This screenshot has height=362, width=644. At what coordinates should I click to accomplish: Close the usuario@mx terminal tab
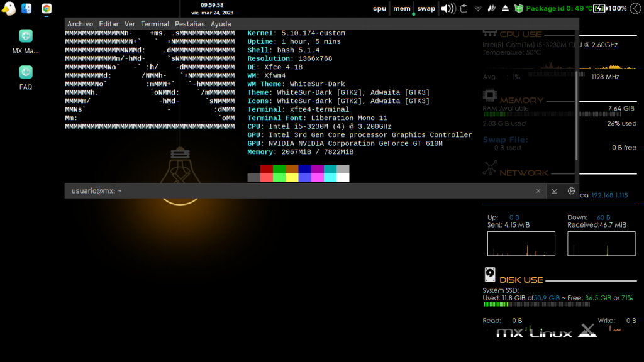(538, 191)
